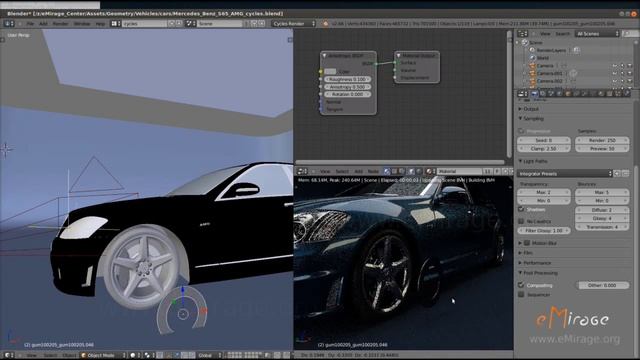Click the outliner editor type icon
640x360 pixels.
coord(523,33)
